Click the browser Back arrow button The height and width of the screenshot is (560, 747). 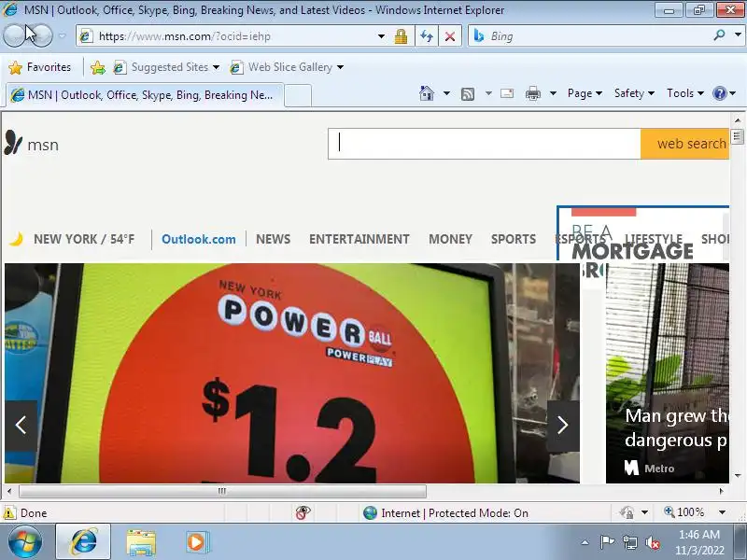point(14,35)
